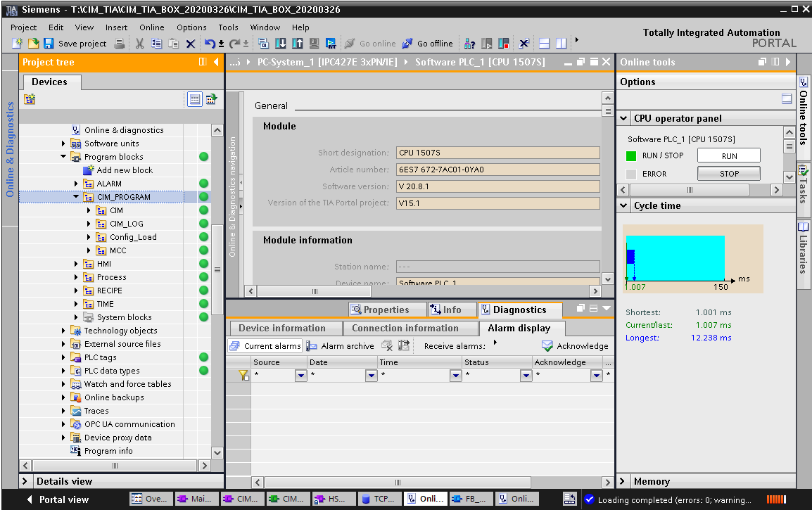Image resolution: width=812 pixels, height=510 pixels.
Task: Split editor space vertically
Action: [562, 44]
